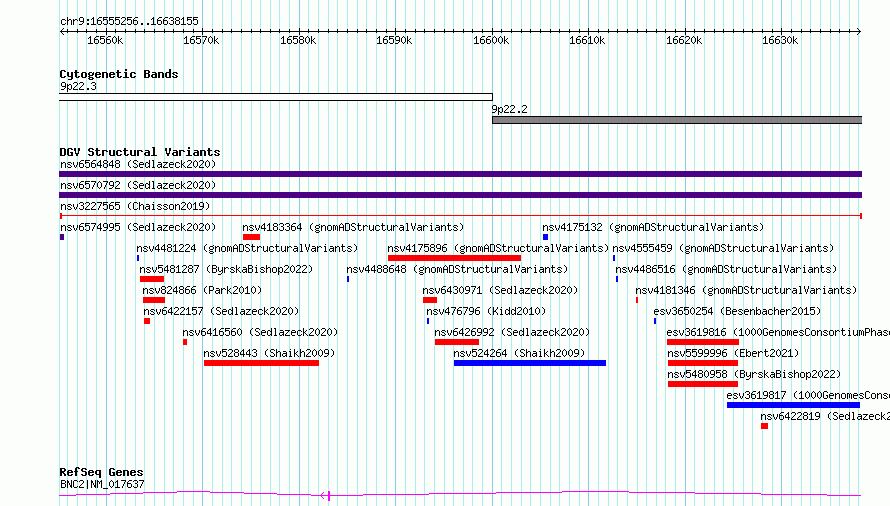Open variant esv3650254 (Besenbacher2015) label

(x=737, y=311)
